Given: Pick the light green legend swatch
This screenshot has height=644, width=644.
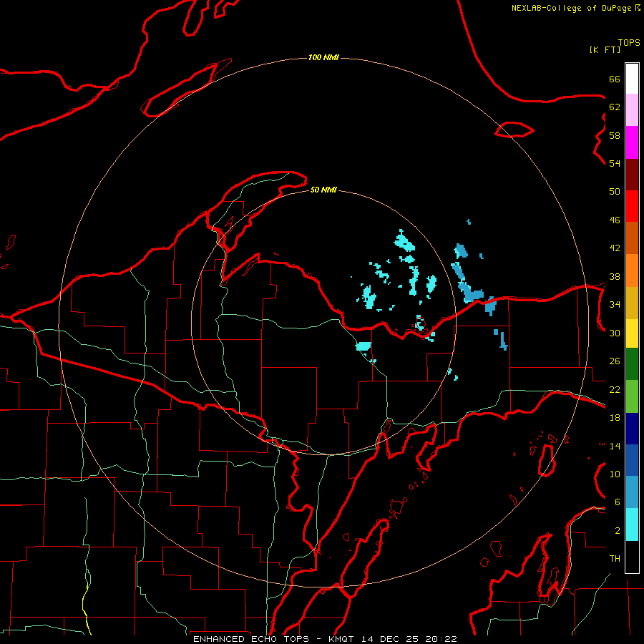Looking at the screenshot, I should coord(632,396).
